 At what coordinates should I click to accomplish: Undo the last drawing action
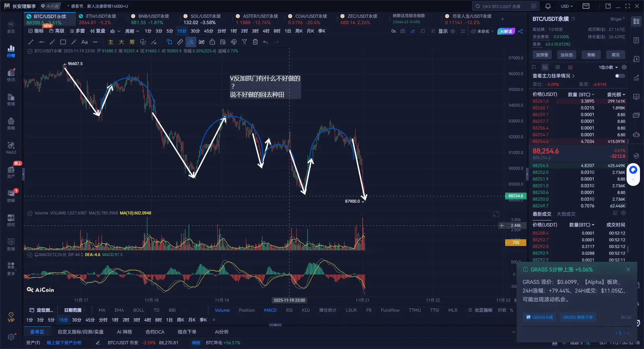pyautogui.click(x=266, y=42)
